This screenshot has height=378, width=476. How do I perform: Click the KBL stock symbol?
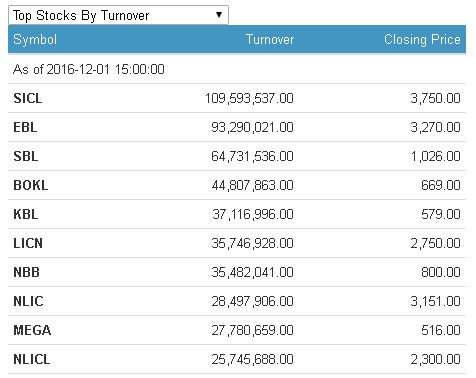(26, 214)
